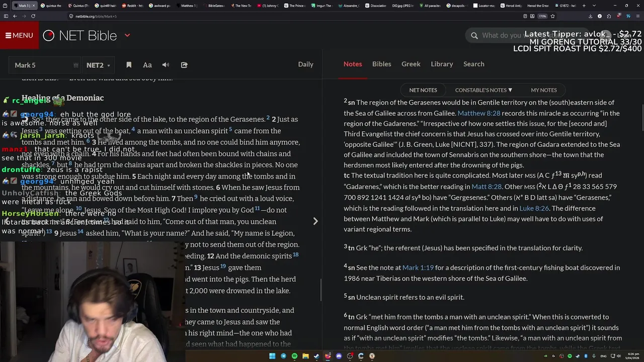Viewport: 644px width, 362px height.
Task: Click the next chapter arrow chevron
Action: click(315, 221)
